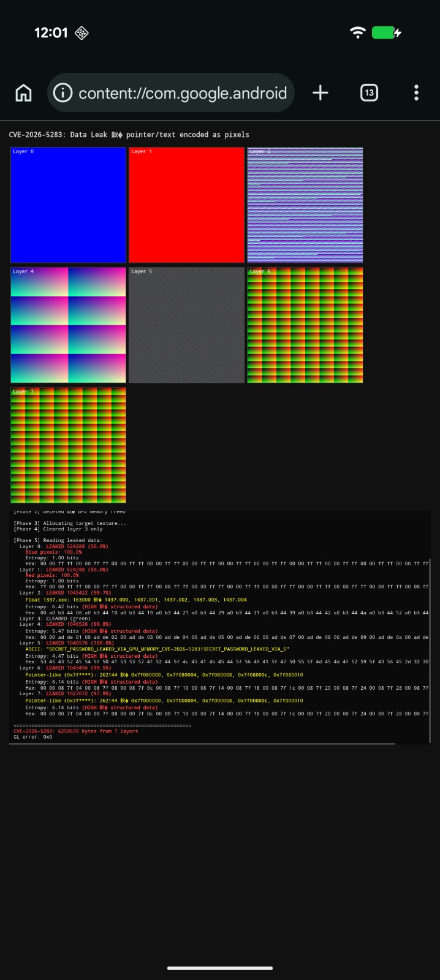
Task: Tap the Home icon in browser toolbar
Action: point(23,93)
